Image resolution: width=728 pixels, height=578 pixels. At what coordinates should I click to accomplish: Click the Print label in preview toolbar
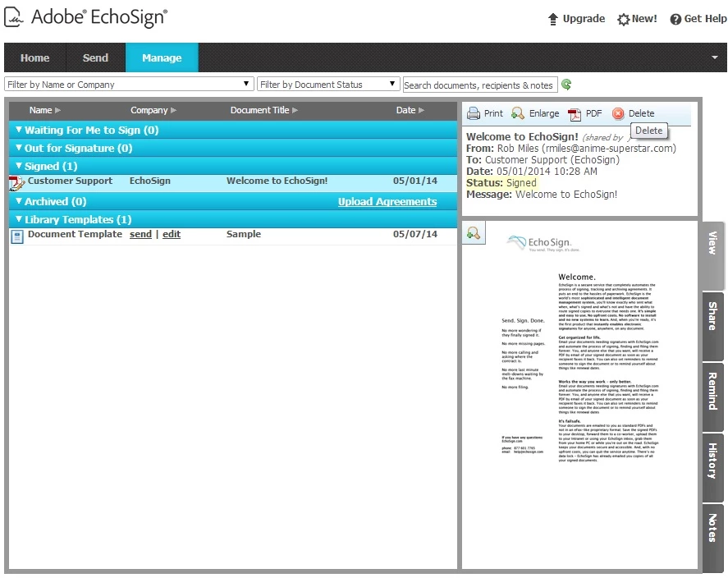coord(493,113)
